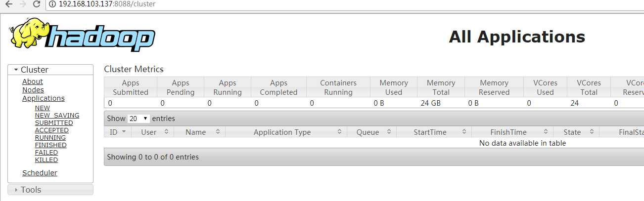Open the Scheduler link
Screen dimensions: 644x201
[x=40, y=173]
